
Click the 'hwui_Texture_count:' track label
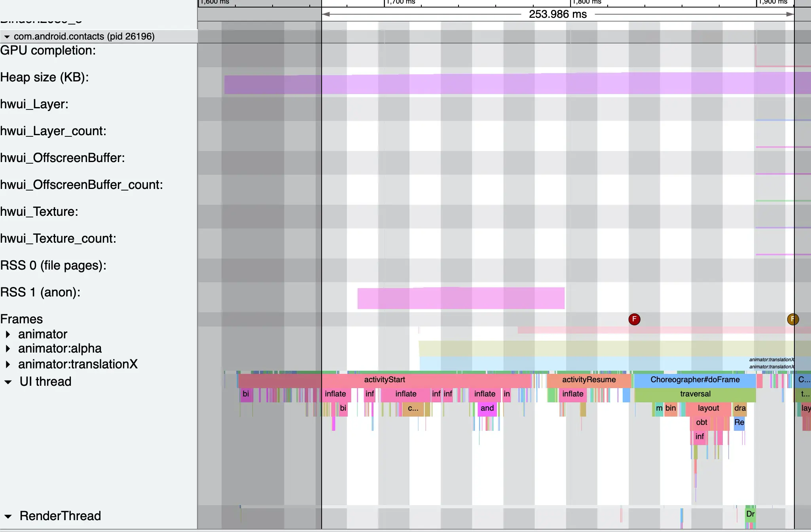tap(58, 239)
